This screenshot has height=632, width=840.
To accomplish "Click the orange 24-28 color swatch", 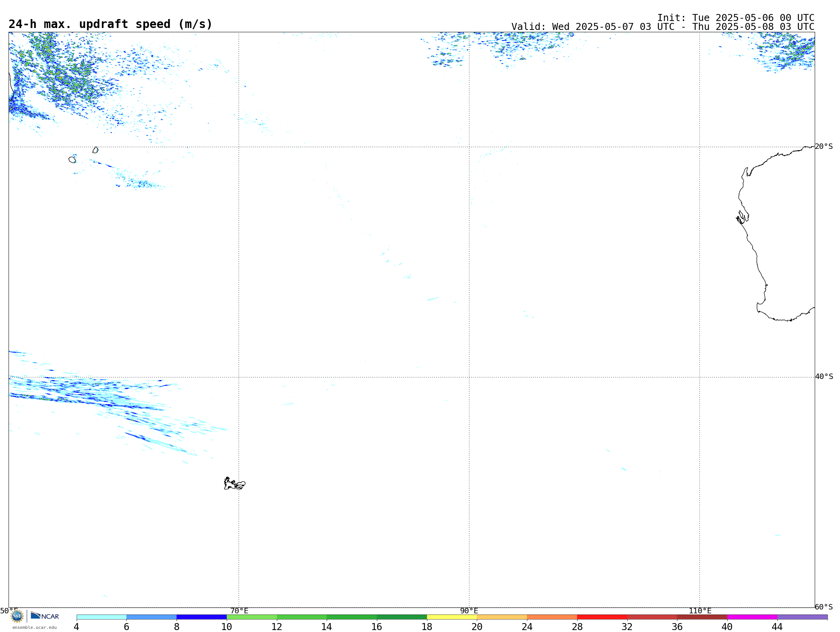I will coord(552,617).
